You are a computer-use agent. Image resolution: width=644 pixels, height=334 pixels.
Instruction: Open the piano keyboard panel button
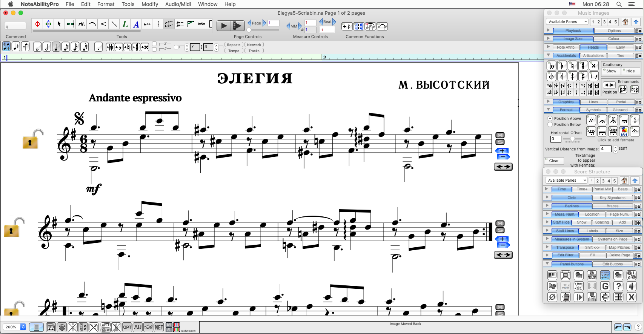click(552, 275)
